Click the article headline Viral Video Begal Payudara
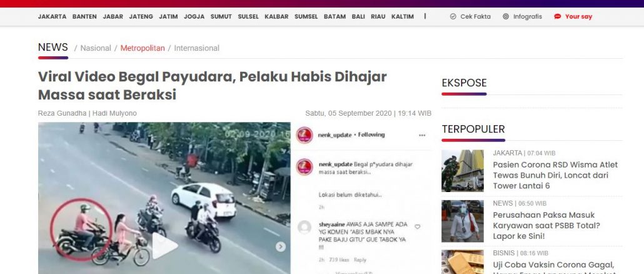 pos(213,86)
